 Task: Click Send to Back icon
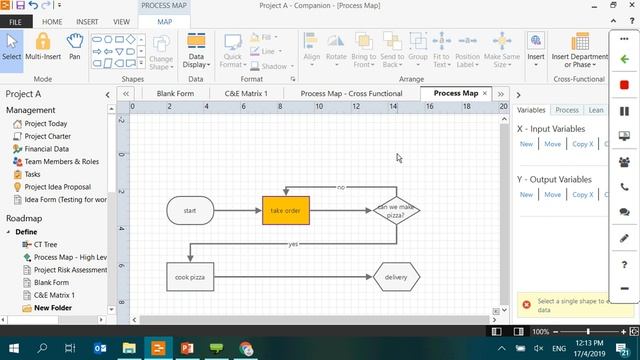392,51
